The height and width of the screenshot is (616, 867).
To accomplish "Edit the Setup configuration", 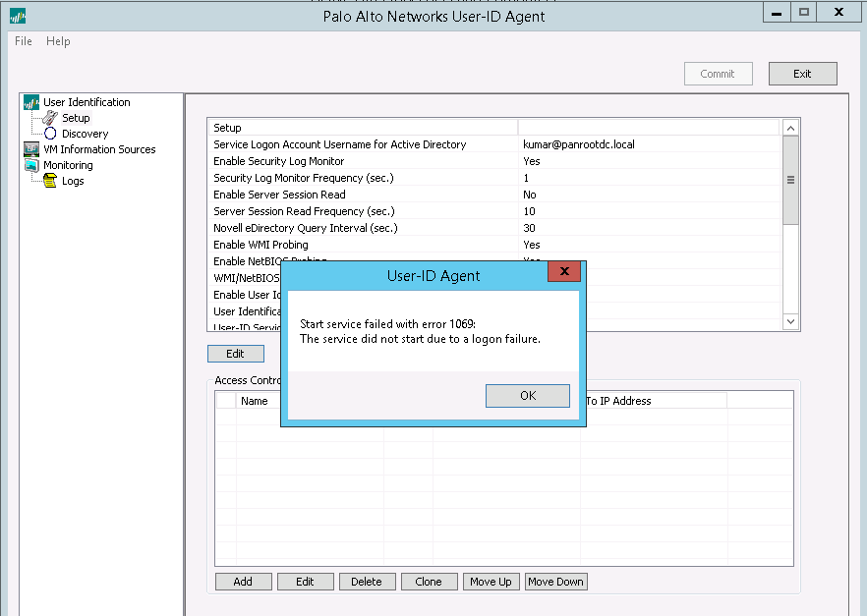I will pos(236,353).
